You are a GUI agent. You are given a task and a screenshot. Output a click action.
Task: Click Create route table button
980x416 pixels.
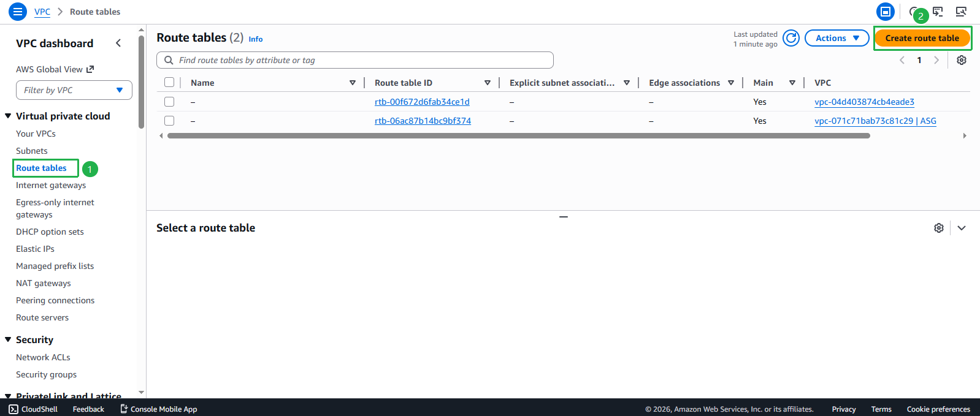coord(922,38)
